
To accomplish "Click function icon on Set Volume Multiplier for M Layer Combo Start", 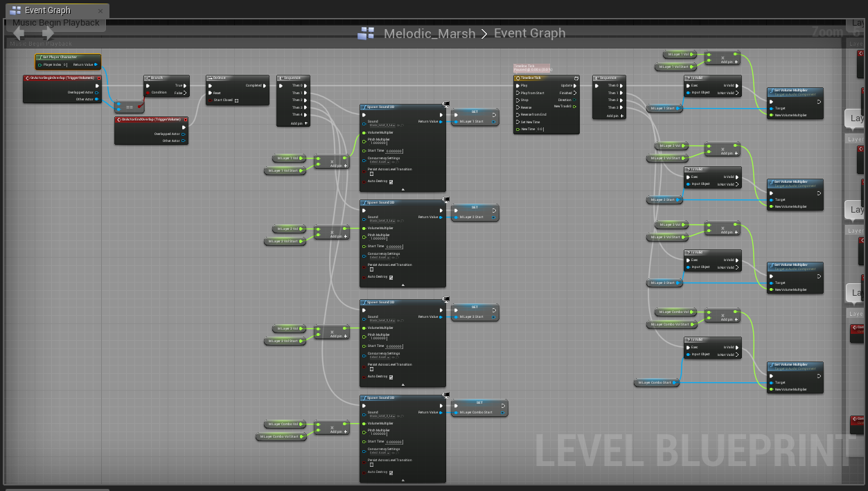I will [771, 365].
